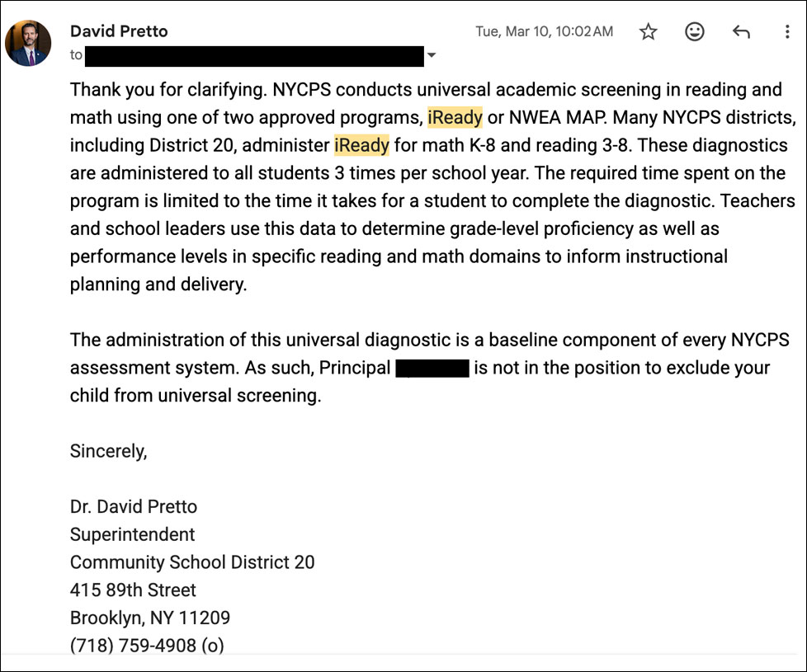807x672 pixels.
Task: Click the sender name David Pretto
Action: (x=119, y=31)
